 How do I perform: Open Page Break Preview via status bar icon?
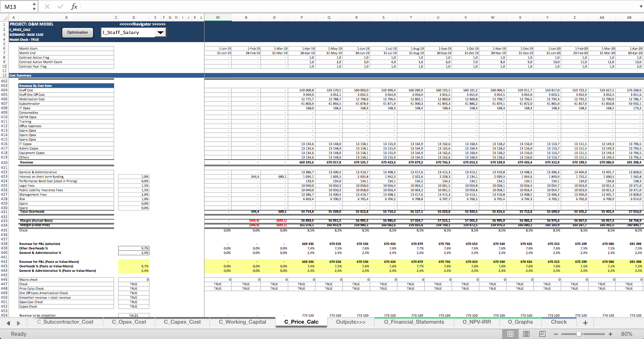542,334
